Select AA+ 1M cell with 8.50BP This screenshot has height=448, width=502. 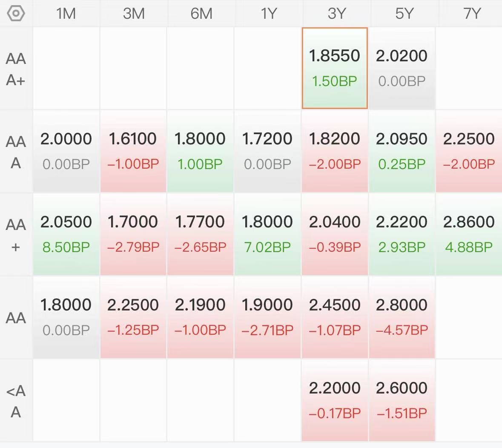point(66,234)
